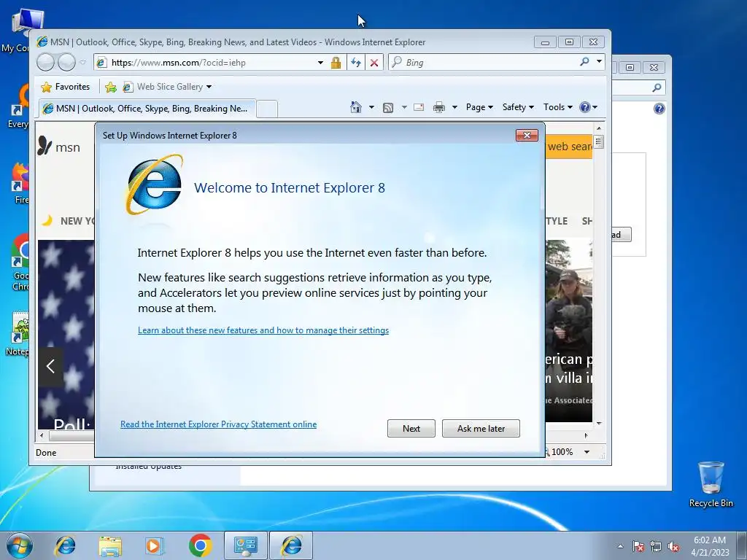Open Windows Media Player from taskbar
Image resolution: width=747 pixels, height=560 pixels.
155,545
